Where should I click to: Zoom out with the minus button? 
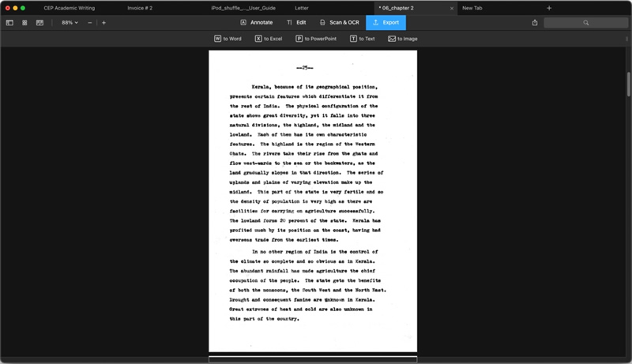pyautogui.click(x=90, y=23)
